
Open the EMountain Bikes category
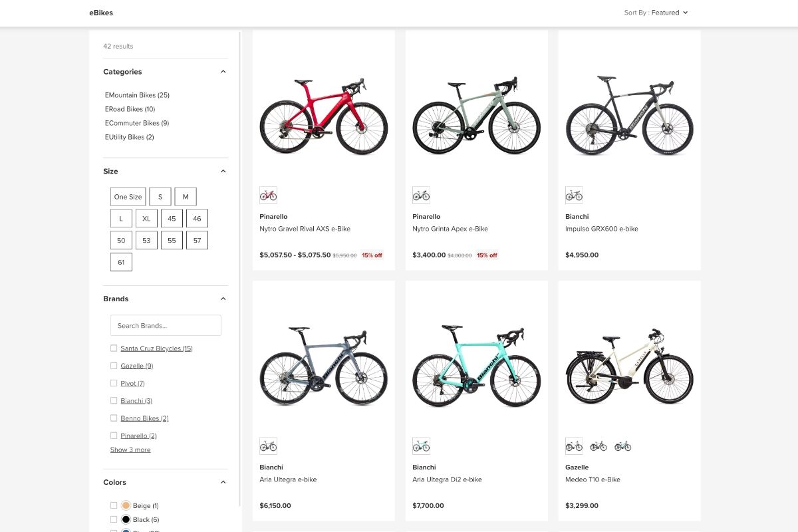136,95
